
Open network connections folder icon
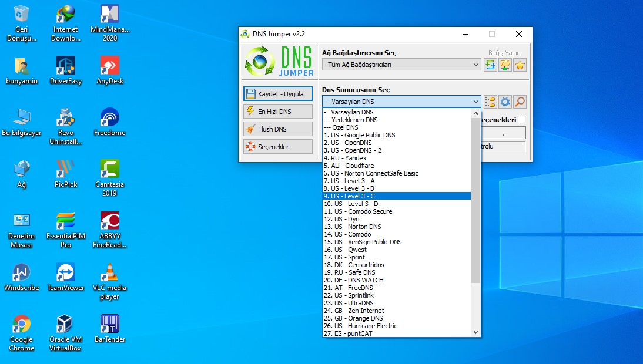505,65
